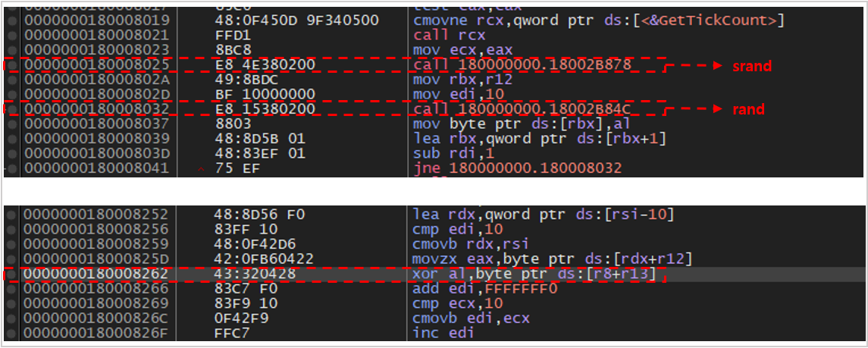Select the call 180000000.18002B878 instruction
This screenshot has height=348, width=868.
tap(522, 65)
